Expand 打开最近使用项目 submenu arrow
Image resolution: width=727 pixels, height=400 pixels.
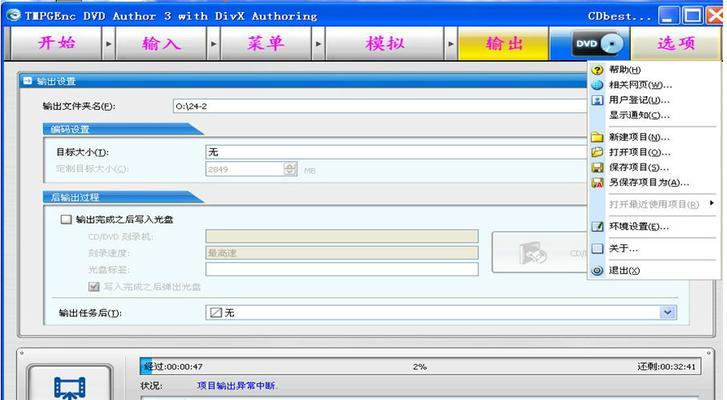click(x=711, y=203)
